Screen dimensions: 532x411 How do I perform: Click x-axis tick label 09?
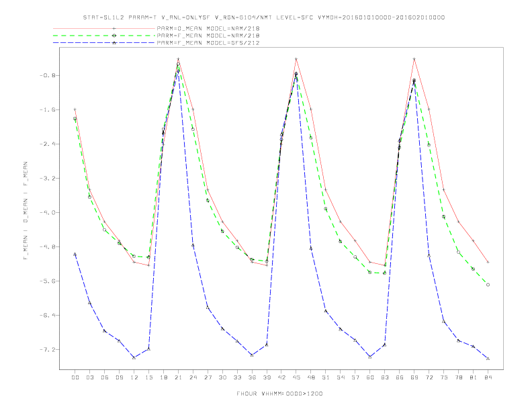tap(119, 377)
